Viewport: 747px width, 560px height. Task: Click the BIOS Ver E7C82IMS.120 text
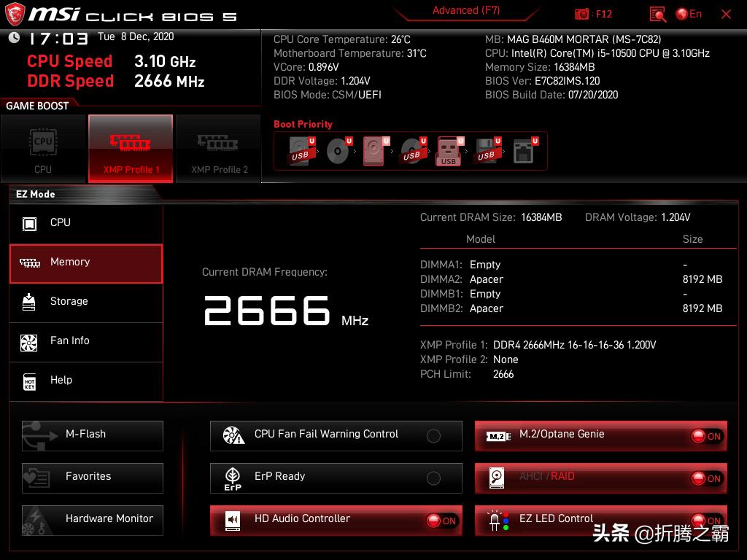coord(542,81)
